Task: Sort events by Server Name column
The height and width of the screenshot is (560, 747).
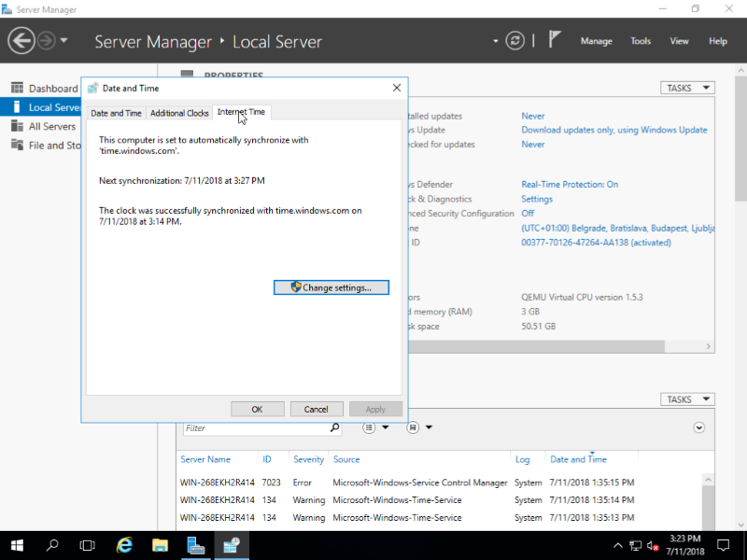Action: pos(205,459)
